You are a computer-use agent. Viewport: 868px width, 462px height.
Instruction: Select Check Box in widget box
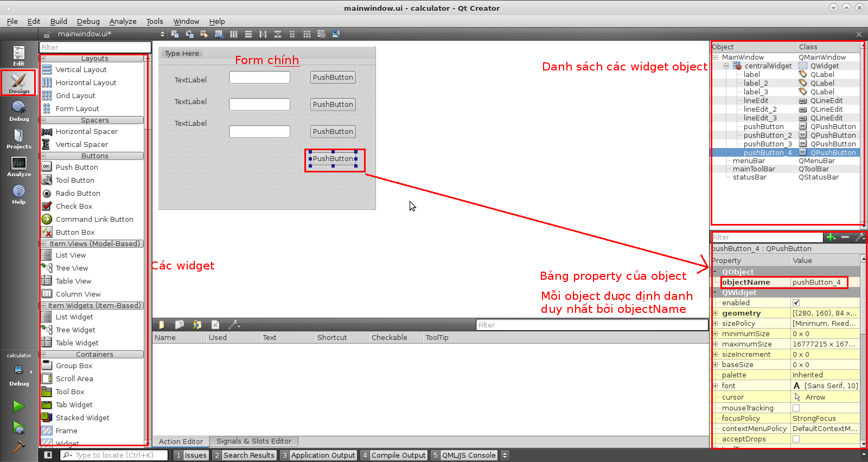tap(74, 207)
